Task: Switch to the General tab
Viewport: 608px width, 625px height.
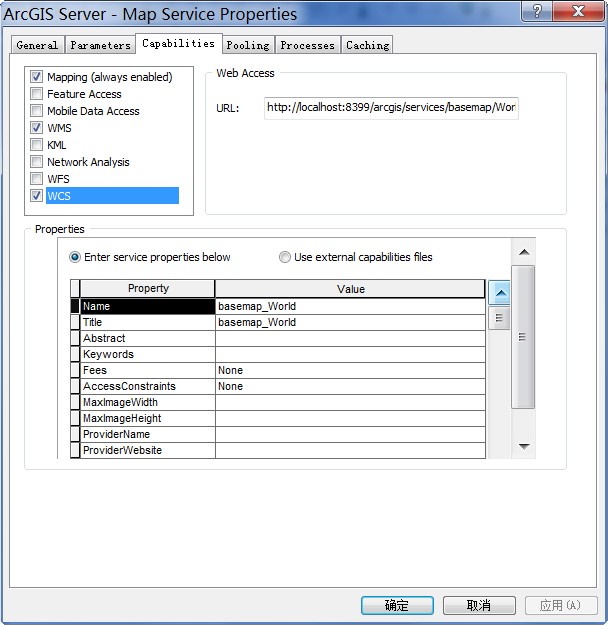Action: click(x=37, y=45)
